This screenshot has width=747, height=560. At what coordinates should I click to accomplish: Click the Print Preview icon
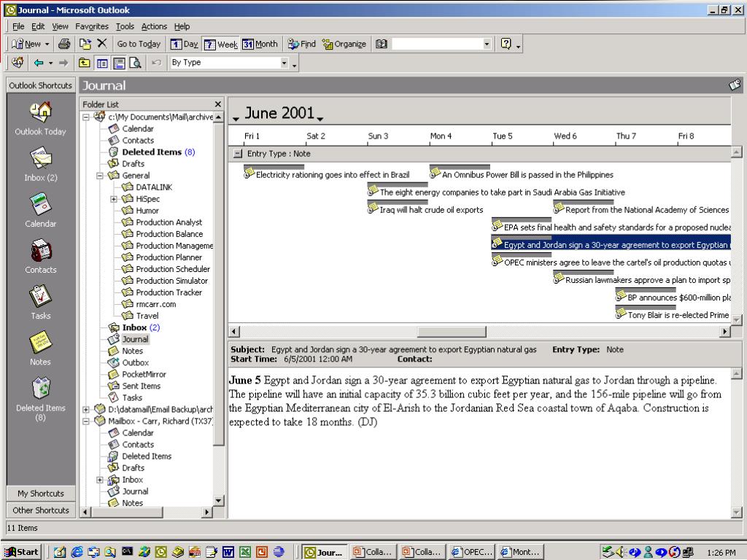(x=136, y=63)
